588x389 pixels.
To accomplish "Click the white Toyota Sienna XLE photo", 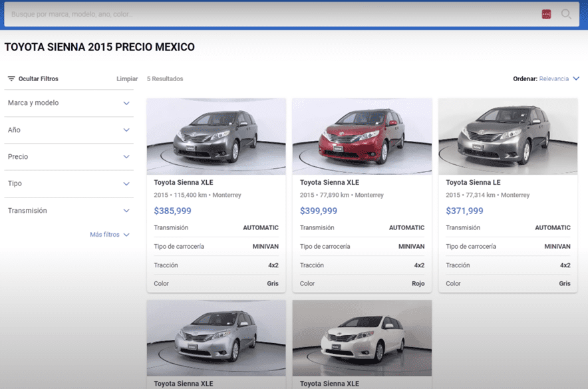I will pos(362,338).
